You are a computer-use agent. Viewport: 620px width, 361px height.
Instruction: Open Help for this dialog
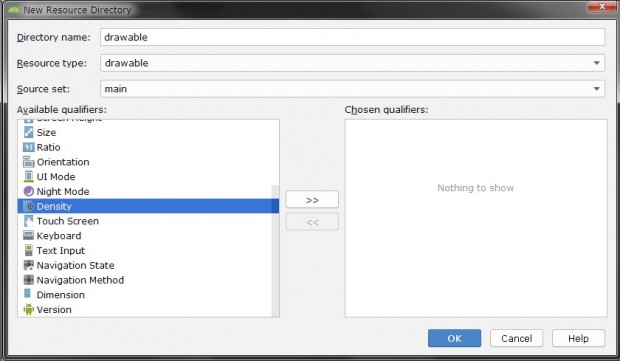578,338
